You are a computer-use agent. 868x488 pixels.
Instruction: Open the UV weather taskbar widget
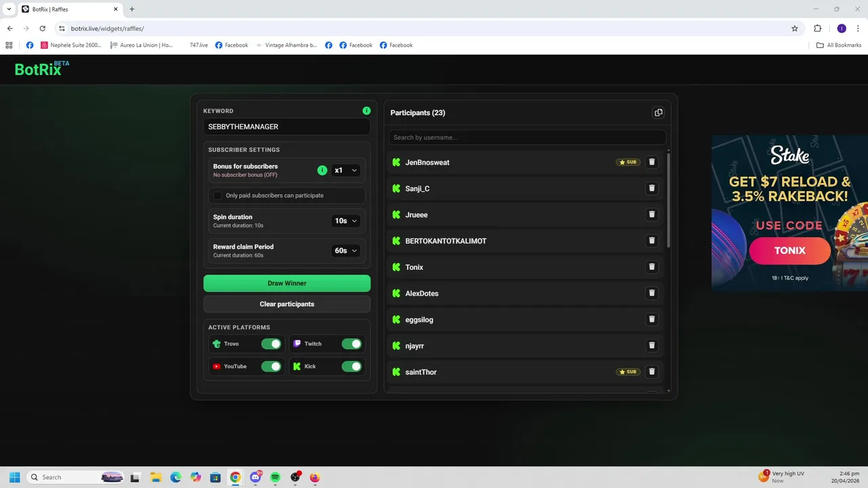782,477
